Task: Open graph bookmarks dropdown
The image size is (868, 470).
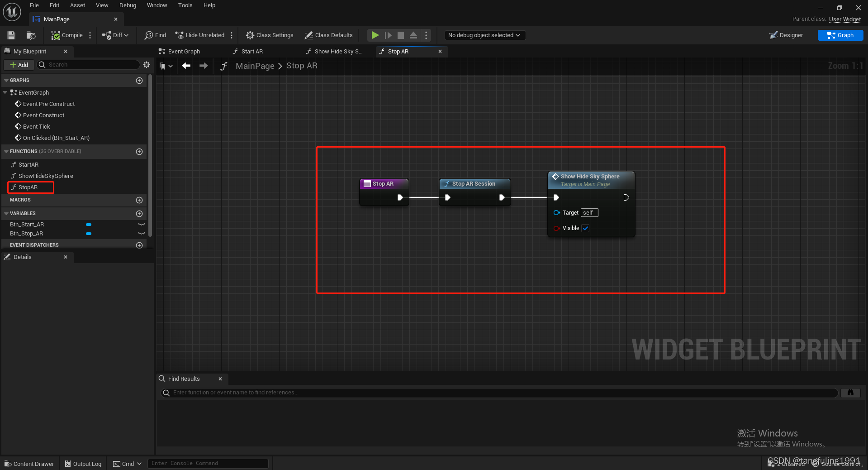Action: tap(166, 66)
